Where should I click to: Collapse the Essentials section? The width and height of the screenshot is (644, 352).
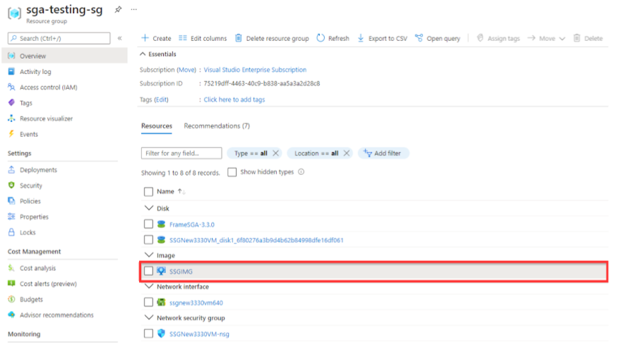[143, 54]
